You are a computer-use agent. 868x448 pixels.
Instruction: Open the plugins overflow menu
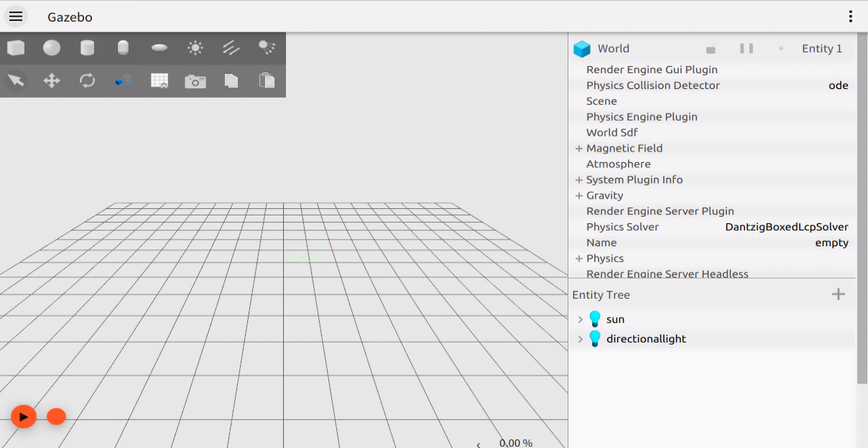851,17
